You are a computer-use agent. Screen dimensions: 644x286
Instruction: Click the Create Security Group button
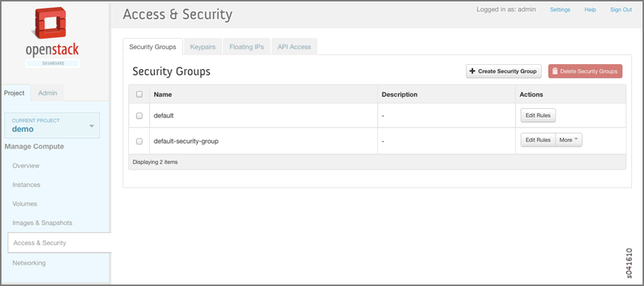pos(504,71)
